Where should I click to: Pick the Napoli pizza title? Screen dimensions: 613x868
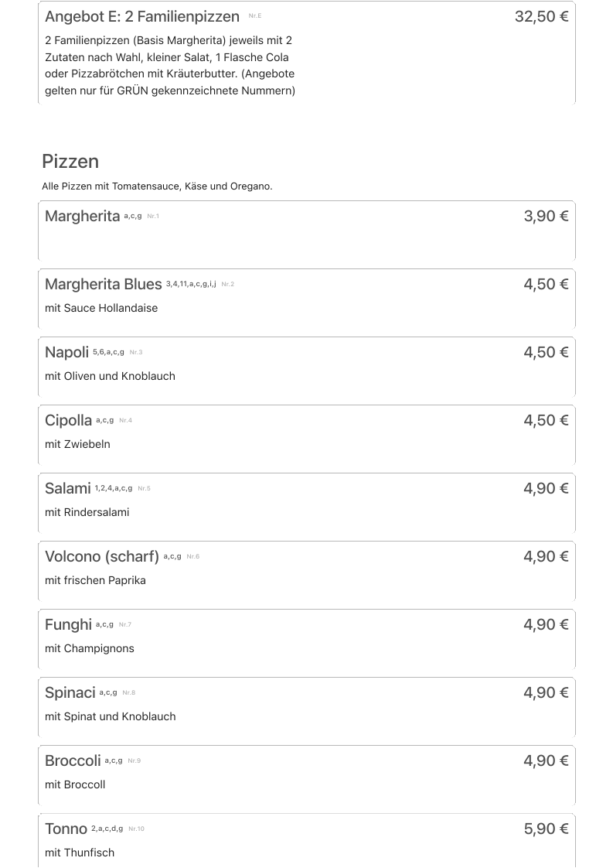click(x=67, y=353)
